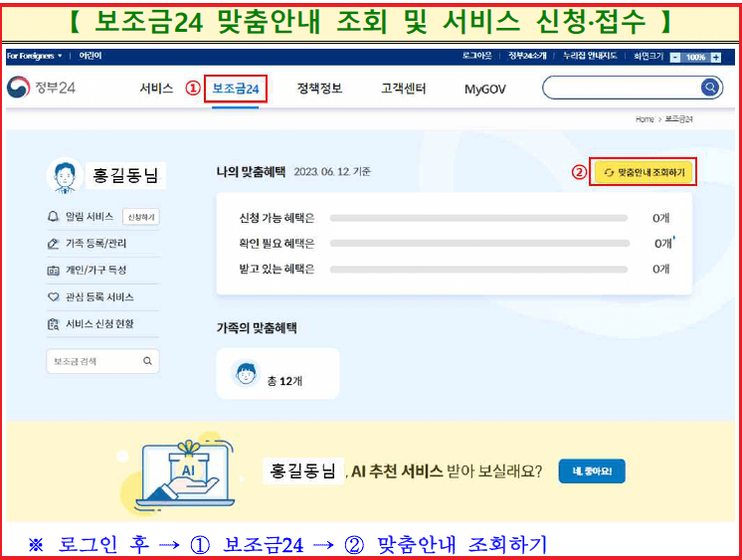
Task: Click the magnifier search icon in header
Action: [x=709, y=88]
